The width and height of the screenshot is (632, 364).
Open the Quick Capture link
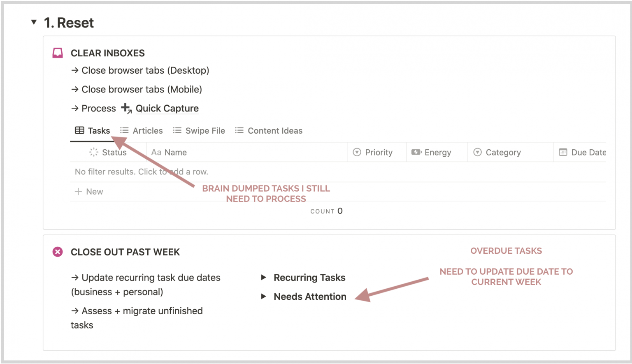167,108
